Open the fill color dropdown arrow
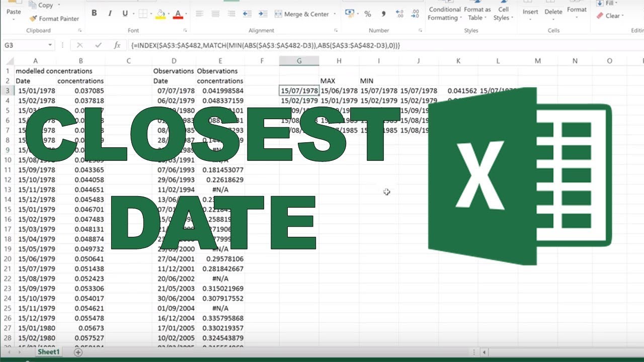The width and height of the screenshot is (644, 362). coord(168,14)
